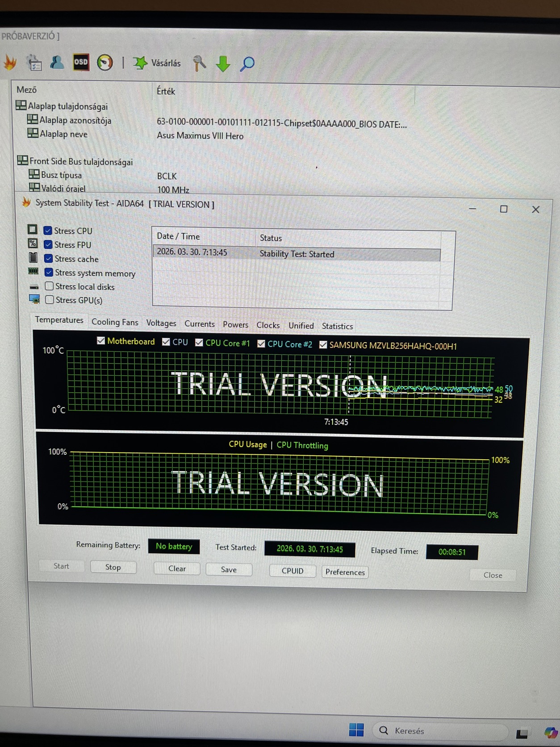Click the Status column header

click(x=271, y=238)
